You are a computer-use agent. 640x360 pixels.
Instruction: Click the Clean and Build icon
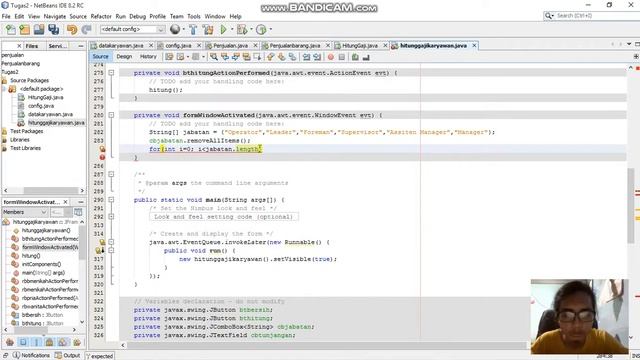pyautogui.click(x=208, y=29)
